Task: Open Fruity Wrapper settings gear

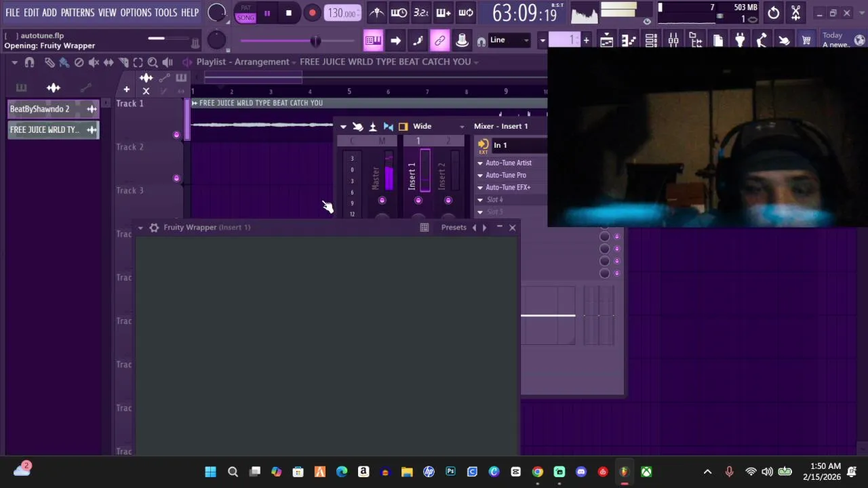Action: click(x=154, y=228)
